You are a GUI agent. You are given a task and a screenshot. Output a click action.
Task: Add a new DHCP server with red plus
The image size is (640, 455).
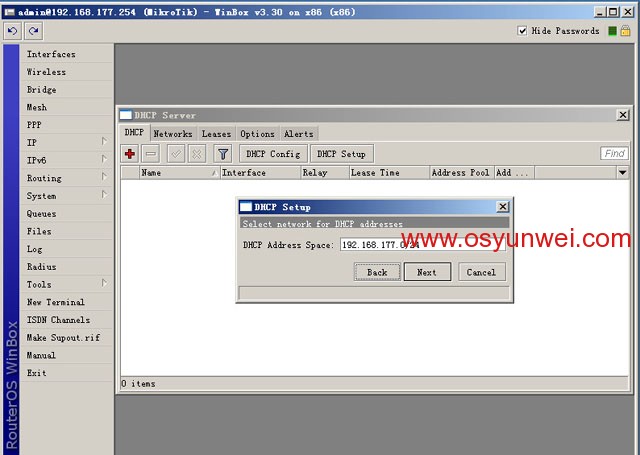pos(130,154)
